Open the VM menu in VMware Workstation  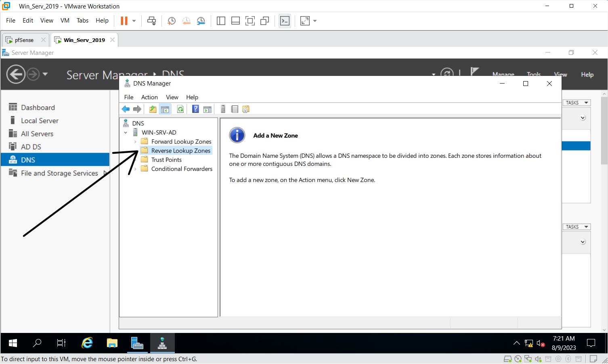coord(65,21)
